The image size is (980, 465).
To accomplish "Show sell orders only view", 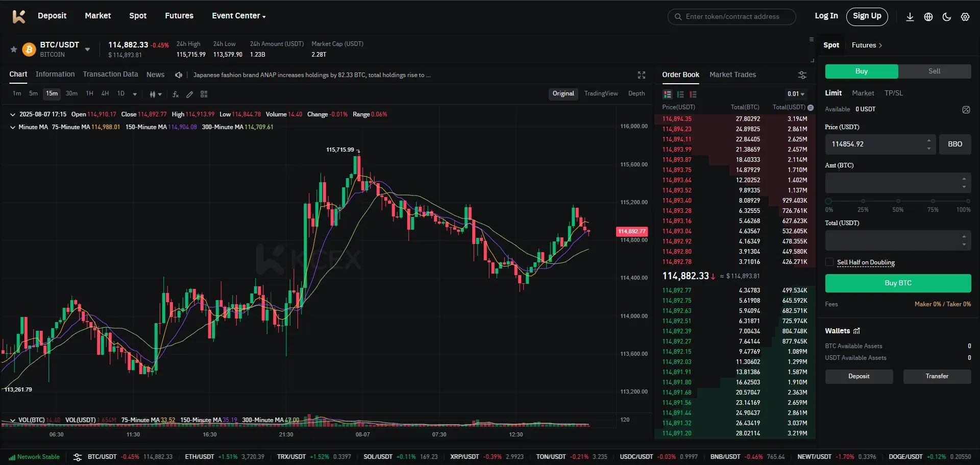I will point(693,94).
